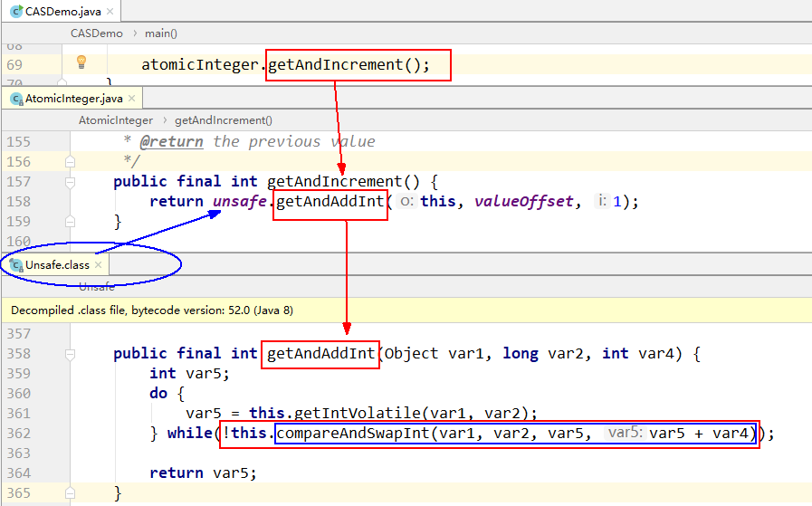Select the CASDemo.java tab
The image size is (812, 506).
click(x=62, y=12)
